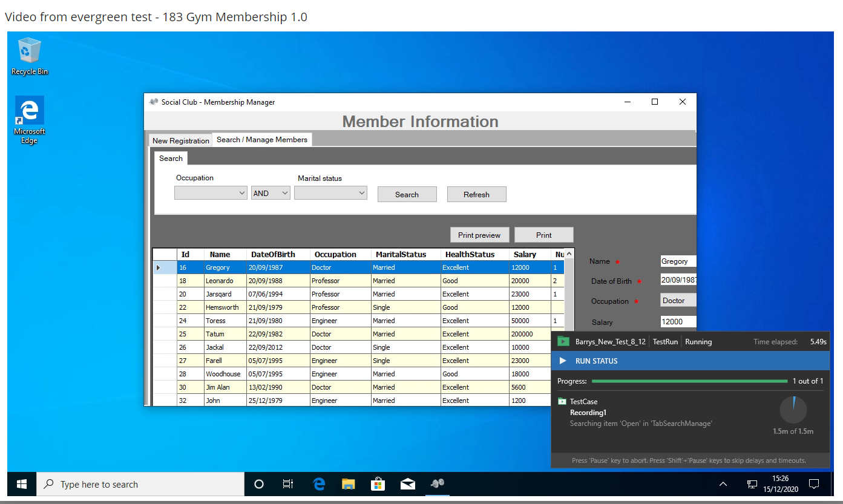Open Task View on the taskbar
Image resolution: width=843 pixels, height=504 pixels.
(288, 484)
